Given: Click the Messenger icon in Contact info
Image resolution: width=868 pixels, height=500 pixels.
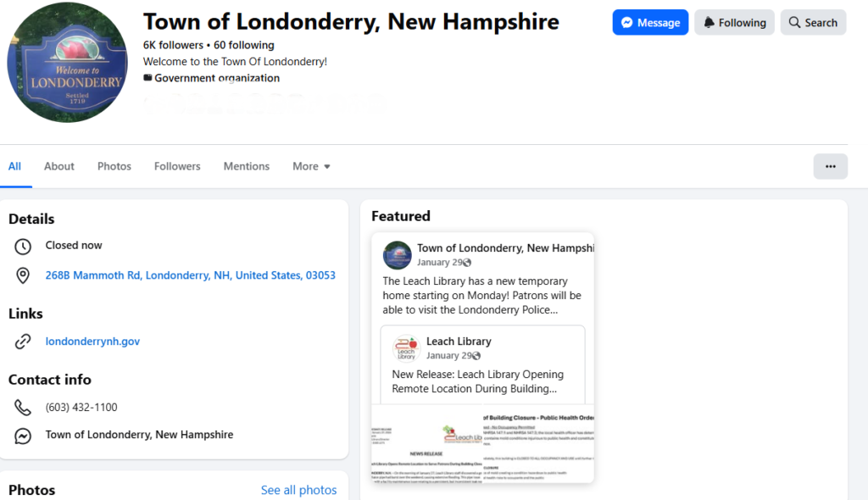Looking at the screenshot, I should click(x=23, y=436).
